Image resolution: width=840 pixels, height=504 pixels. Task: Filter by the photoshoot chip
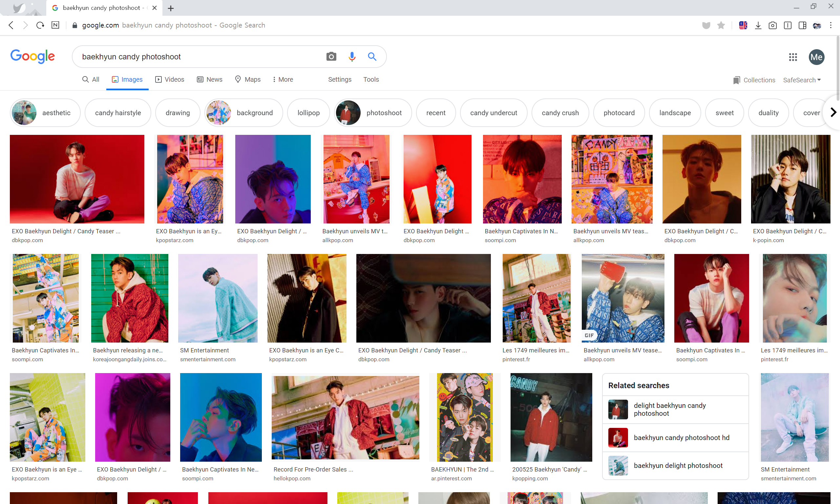(x=373, y=113)
